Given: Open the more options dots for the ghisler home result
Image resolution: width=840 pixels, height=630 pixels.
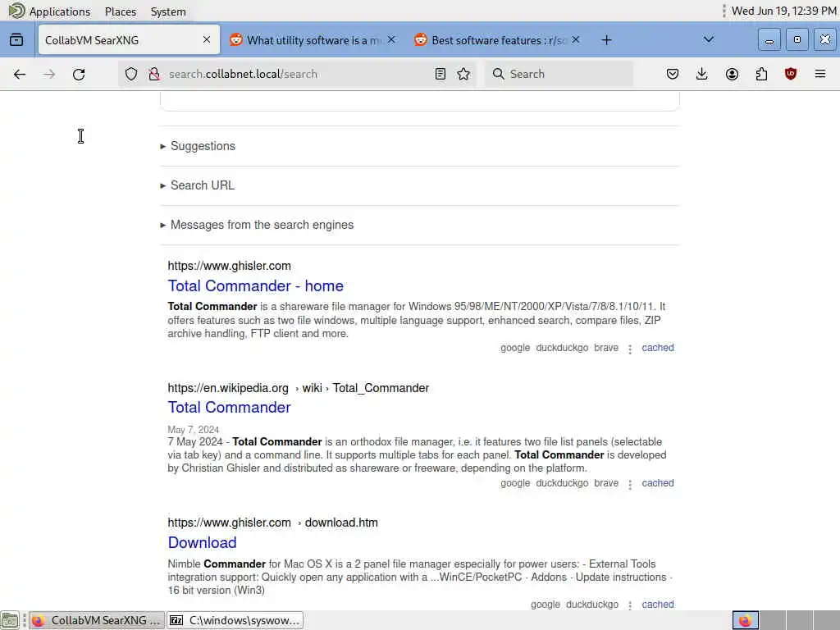Looking at the screenshot, I should click(x=630, y=349).
